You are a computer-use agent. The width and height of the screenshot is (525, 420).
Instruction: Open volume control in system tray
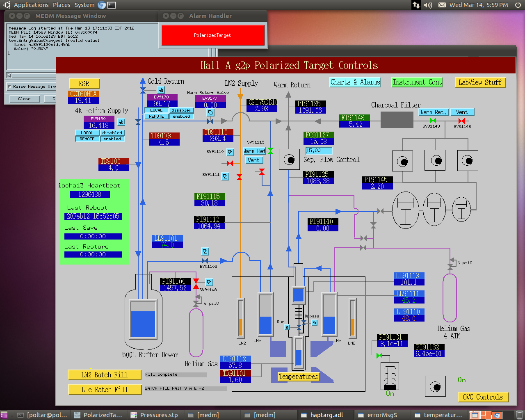pos(428,5)
